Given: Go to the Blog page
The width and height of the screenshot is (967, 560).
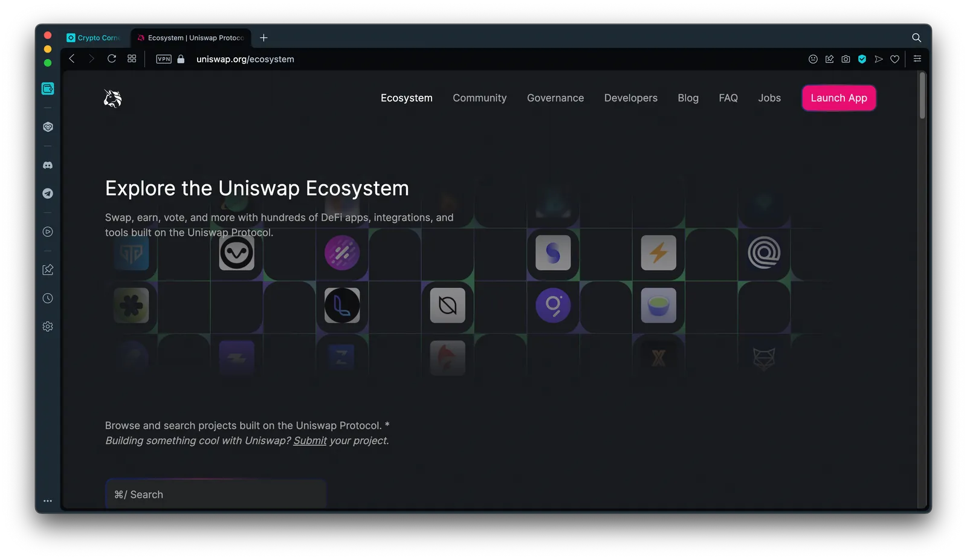Looking at the screenshot, I should 688,98.
